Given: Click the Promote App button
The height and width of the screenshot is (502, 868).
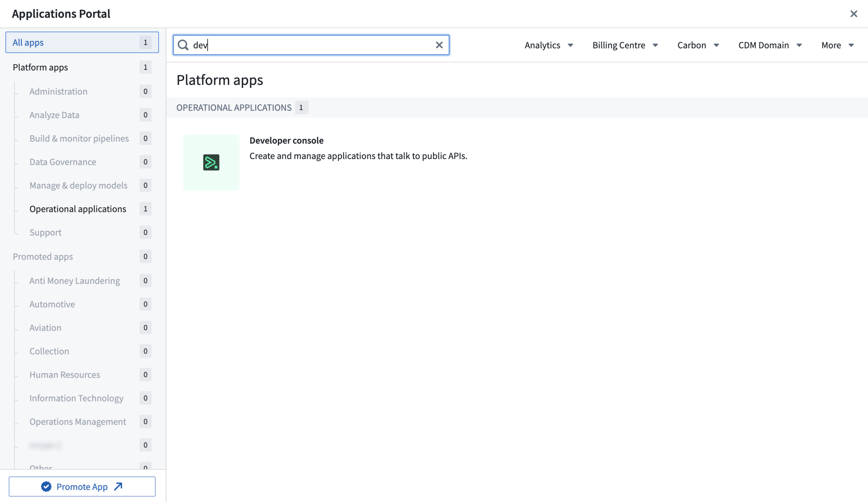Looking at the screenshot, I should (x=82, y=486).
